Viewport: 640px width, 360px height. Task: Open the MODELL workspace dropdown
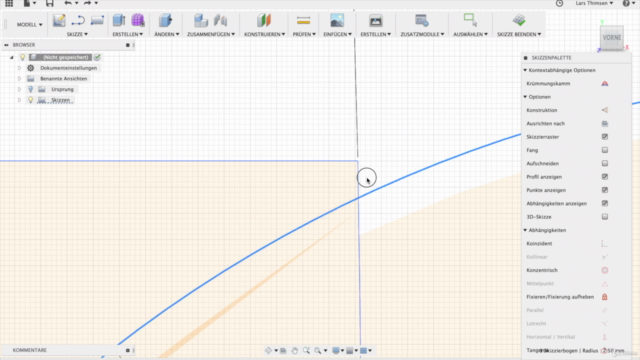pyautogui.click(x=29, y=24)
